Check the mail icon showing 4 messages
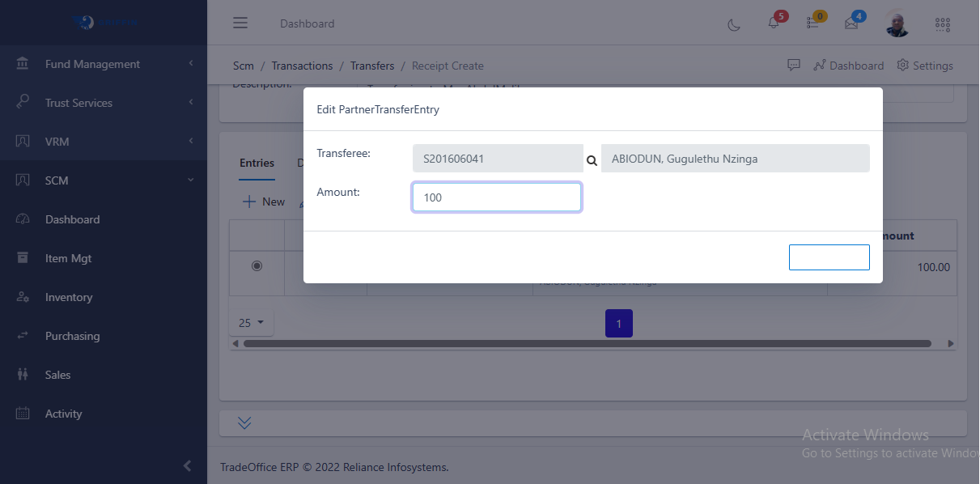This screenshot has width=980, height=484. click(x=852, y=23)
